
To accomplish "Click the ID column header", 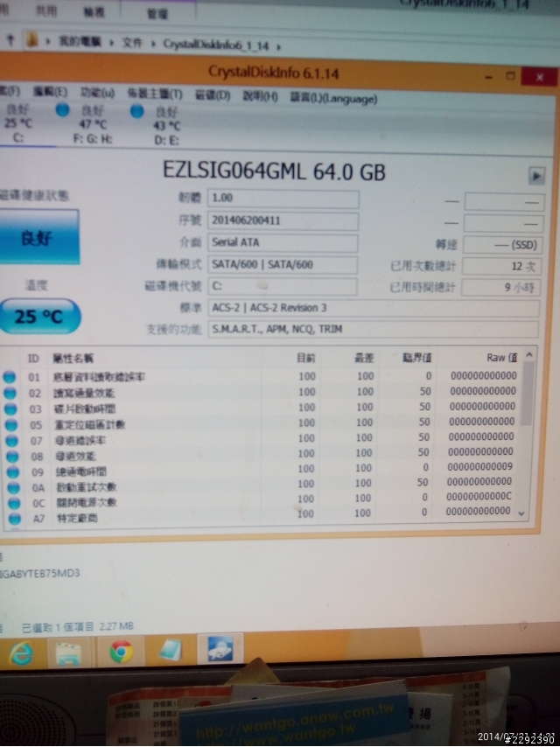I will (x=33, y=359).
